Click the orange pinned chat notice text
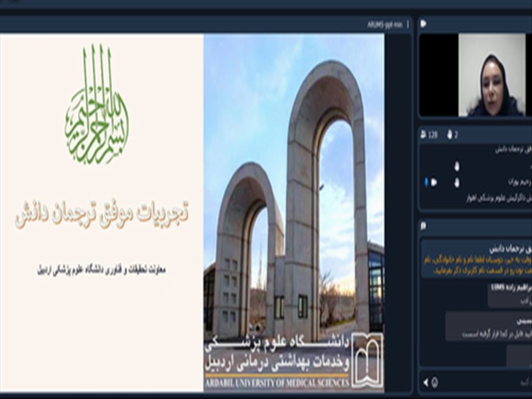532x399 pixels. 477,265
